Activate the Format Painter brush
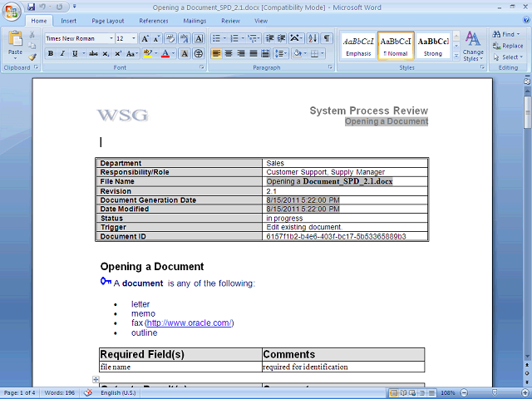532x399 pixels. point(32,57)
